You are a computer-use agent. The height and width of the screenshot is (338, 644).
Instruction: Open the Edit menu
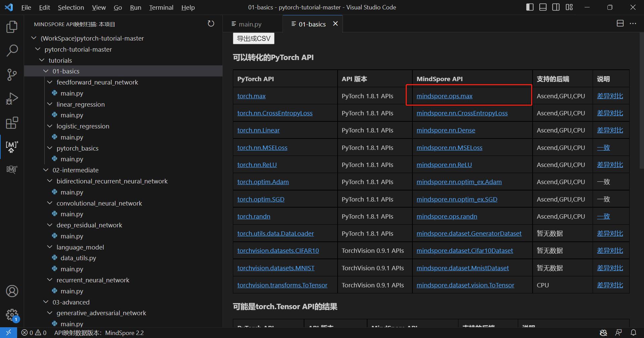pyautogui.click(x=44, y=7)
